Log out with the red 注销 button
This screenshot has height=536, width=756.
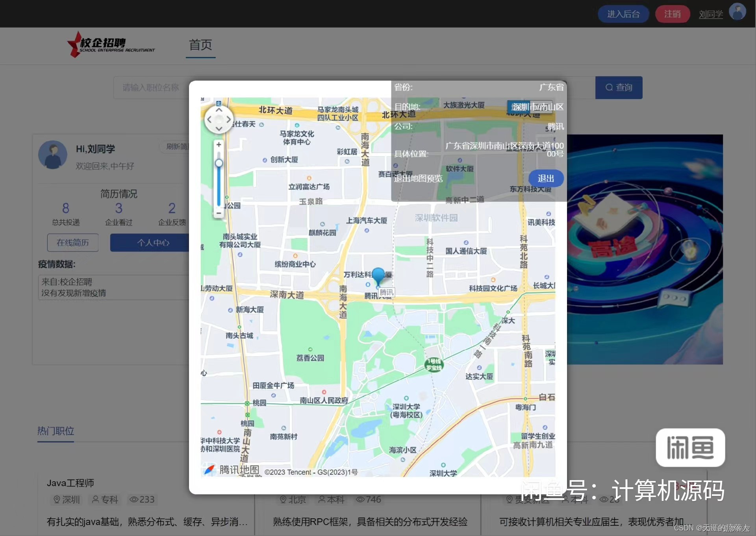[x=672, y=14]
